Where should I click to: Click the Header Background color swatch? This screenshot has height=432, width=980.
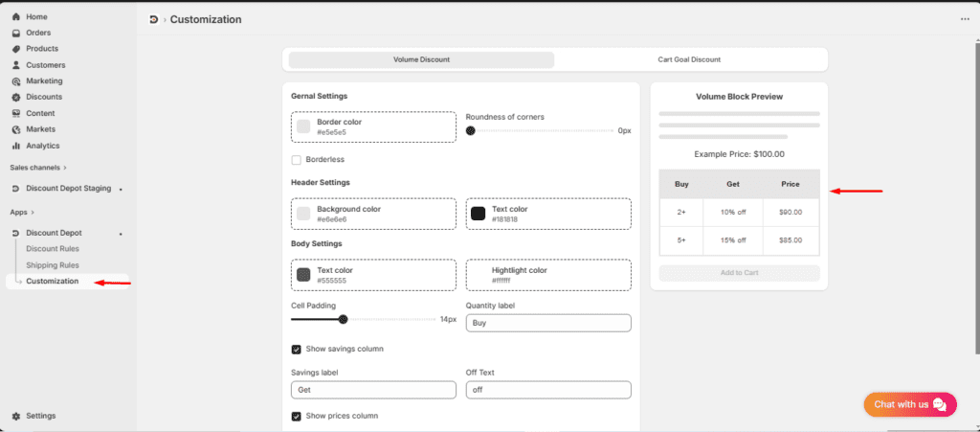point(303,214)
